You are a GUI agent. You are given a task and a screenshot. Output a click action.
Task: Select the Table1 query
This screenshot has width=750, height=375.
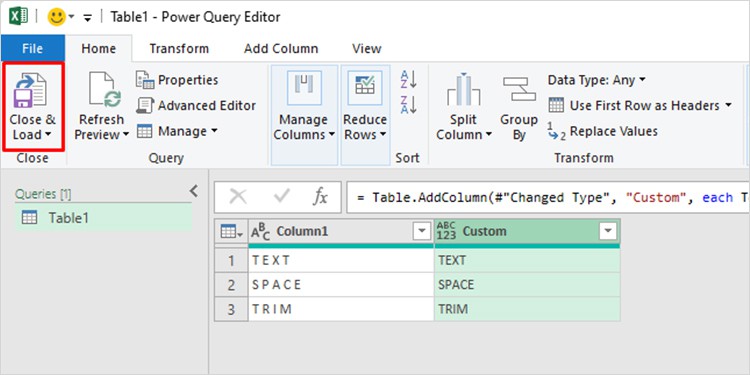(103, 218)
